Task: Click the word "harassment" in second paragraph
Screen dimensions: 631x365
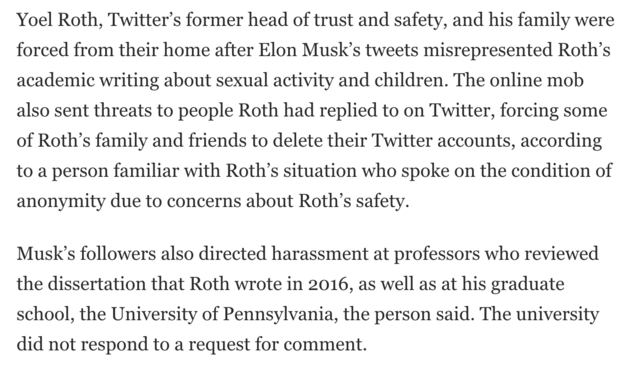Action: (x=320, y=254)
